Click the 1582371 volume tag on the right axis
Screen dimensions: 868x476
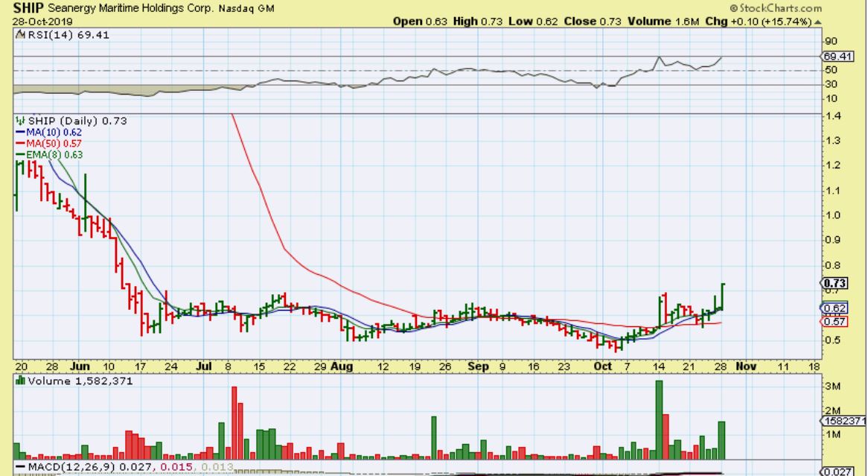click(x=844, y=421)
